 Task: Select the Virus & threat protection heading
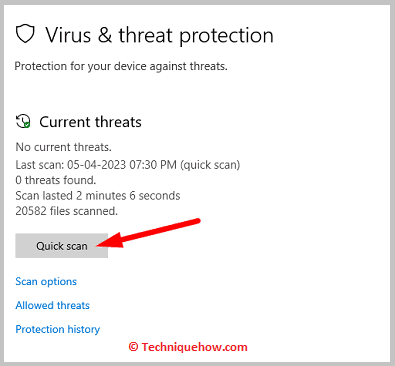pos(159,35)
